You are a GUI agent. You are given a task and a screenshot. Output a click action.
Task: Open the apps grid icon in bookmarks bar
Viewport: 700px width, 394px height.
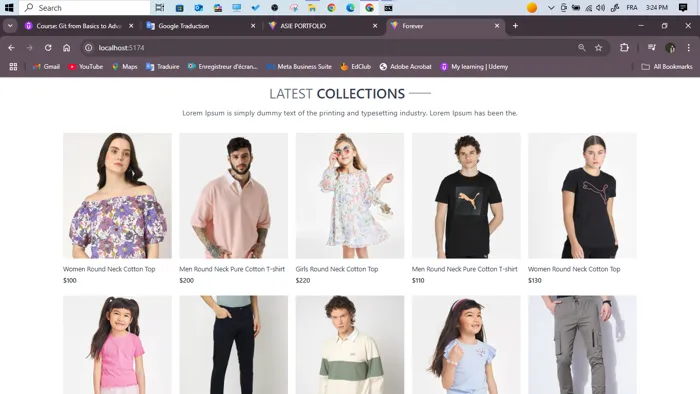(13, 66)
